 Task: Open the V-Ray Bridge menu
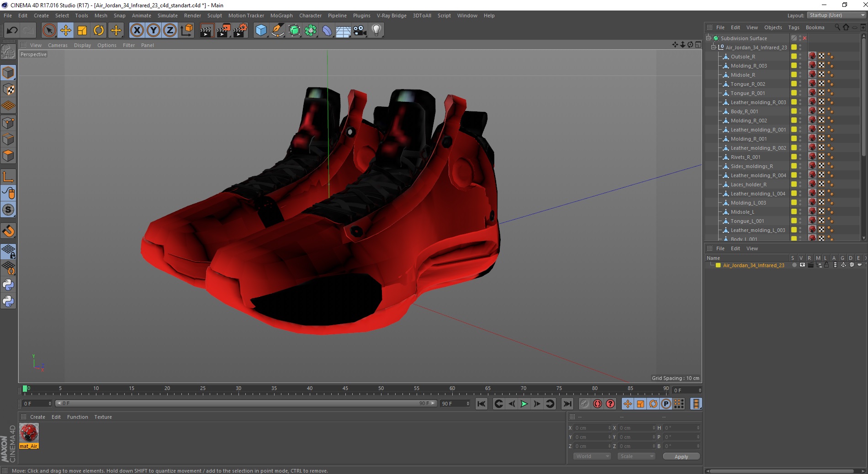point(392,16)
